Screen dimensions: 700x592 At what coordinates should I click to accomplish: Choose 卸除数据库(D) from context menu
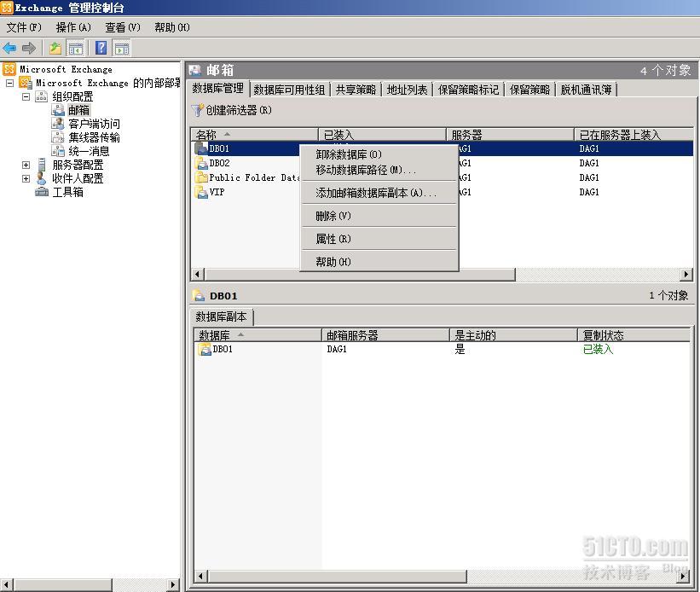[x=379, y=154]
